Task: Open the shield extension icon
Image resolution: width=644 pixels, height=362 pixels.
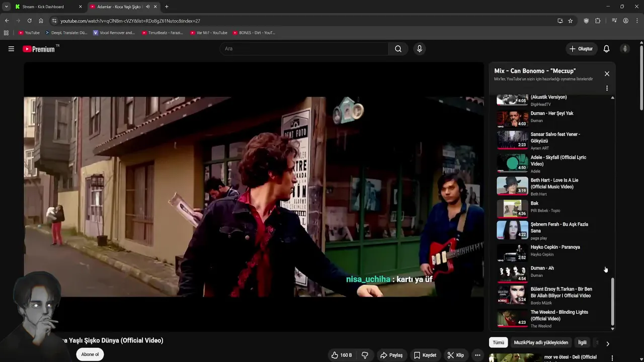Action: 586,21
